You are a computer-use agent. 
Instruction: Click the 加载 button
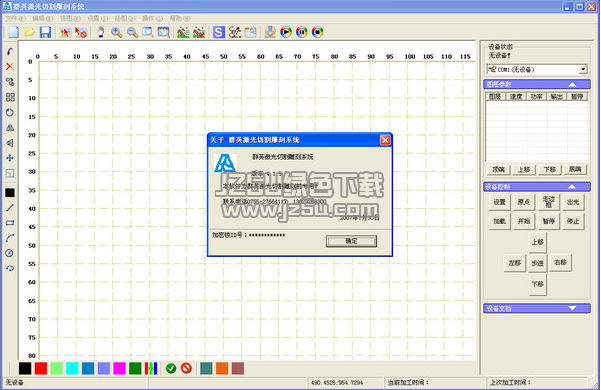499,221
